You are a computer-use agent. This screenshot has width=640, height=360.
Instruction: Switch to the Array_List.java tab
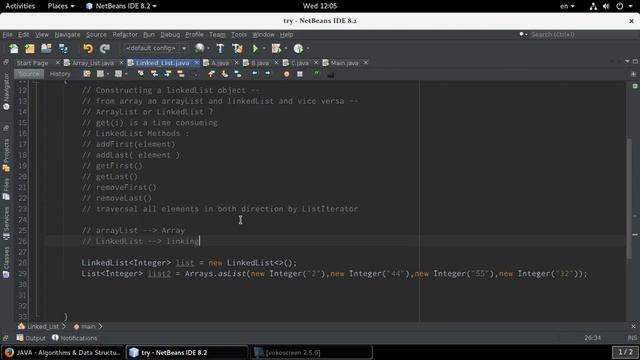coord(92,63)
